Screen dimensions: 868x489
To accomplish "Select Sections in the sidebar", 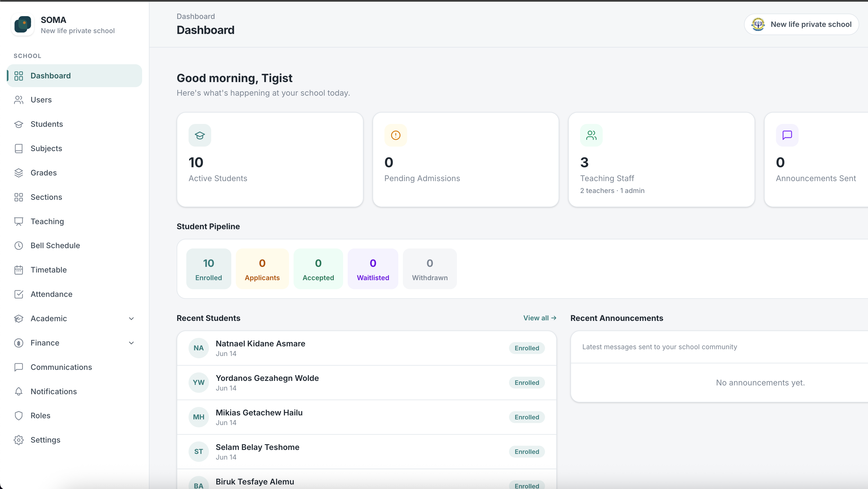I will [x=74, y=197].
